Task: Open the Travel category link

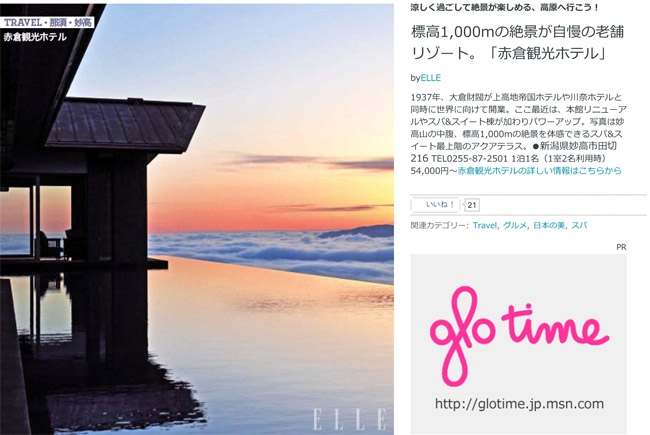Action: 485,225
